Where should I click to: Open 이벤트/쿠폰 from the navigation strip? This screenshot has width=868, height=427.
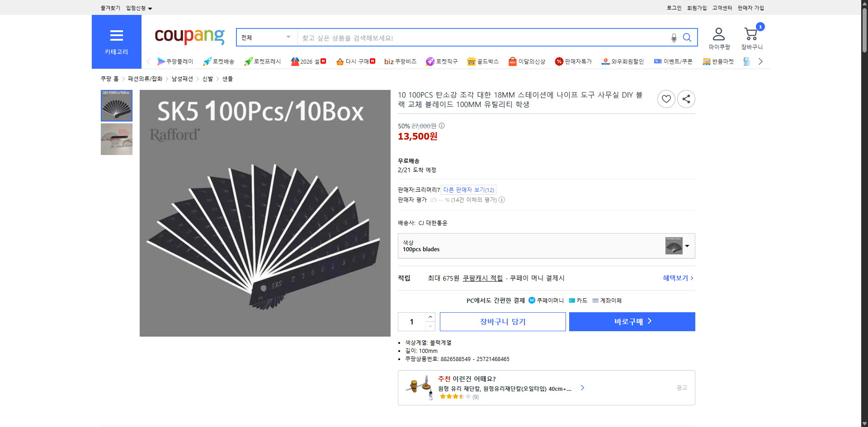point(673,61)
